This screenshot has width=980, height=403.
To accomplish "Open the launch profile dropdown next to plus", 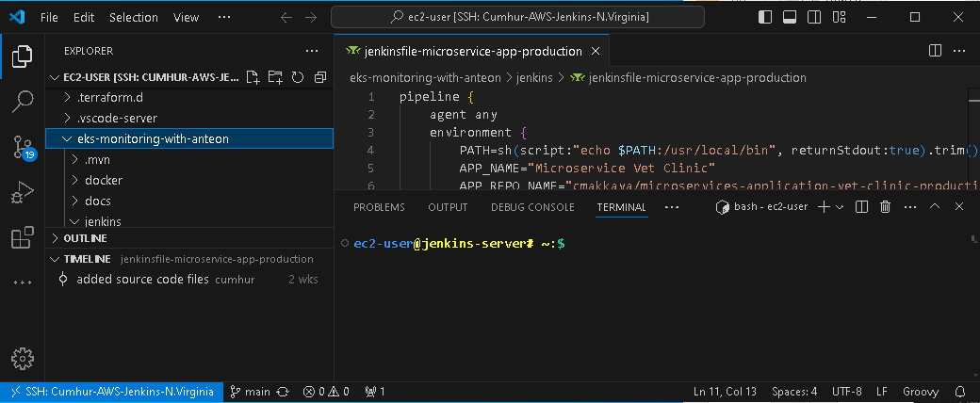I will 841,207.
